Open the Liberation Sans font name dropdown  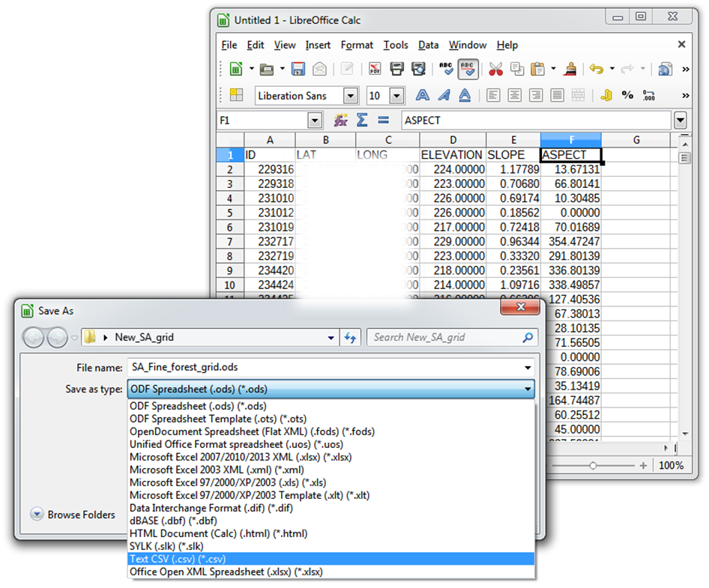[x=351, y=96]
